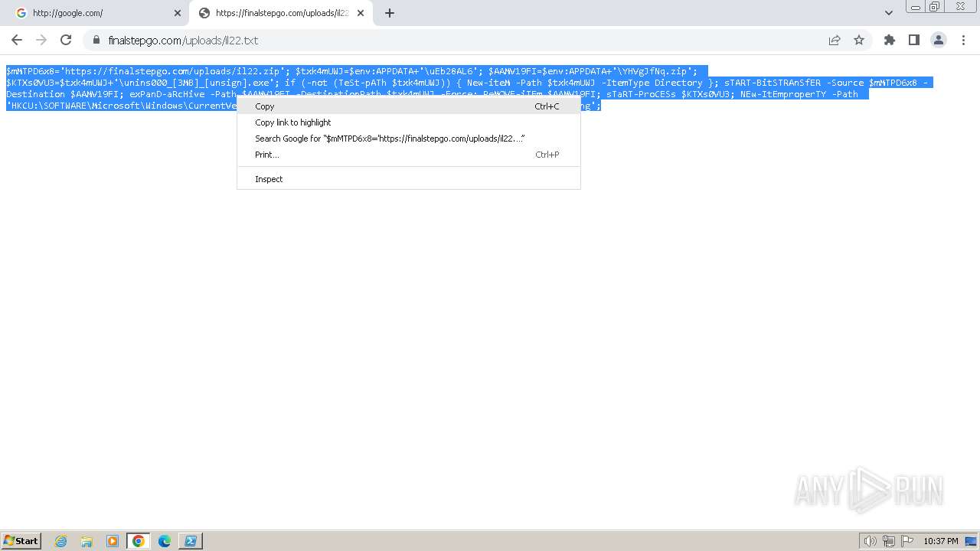Switch to the google.com tab
This screenshot has width=980, height=551.
(x=96, y=13)
